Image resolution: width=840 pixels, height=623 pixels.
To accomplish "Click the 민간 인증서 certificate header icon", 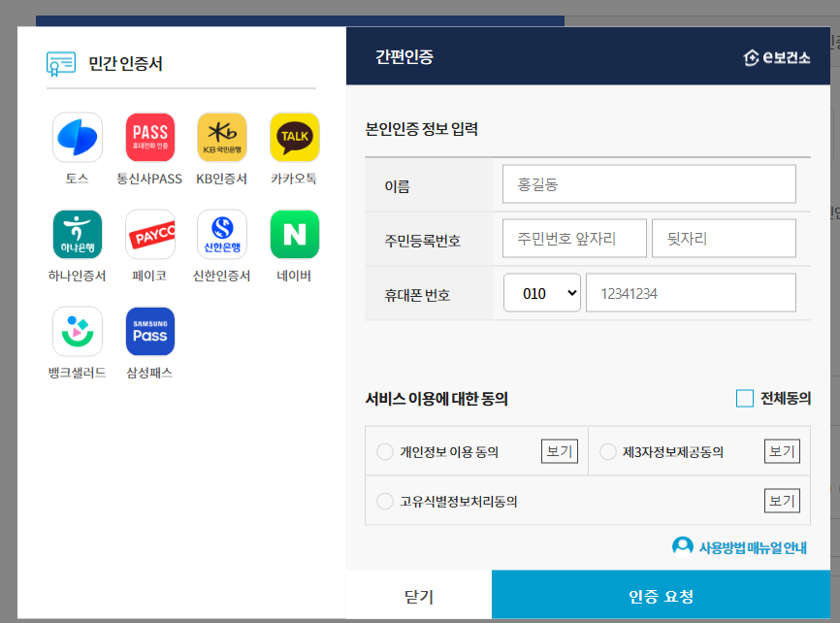I will click(61, 64).
